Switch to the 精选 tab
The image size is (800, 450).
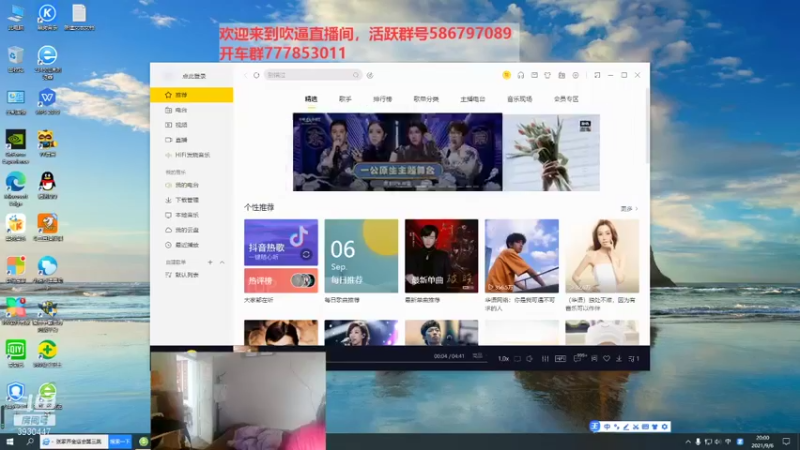point(311,99)
